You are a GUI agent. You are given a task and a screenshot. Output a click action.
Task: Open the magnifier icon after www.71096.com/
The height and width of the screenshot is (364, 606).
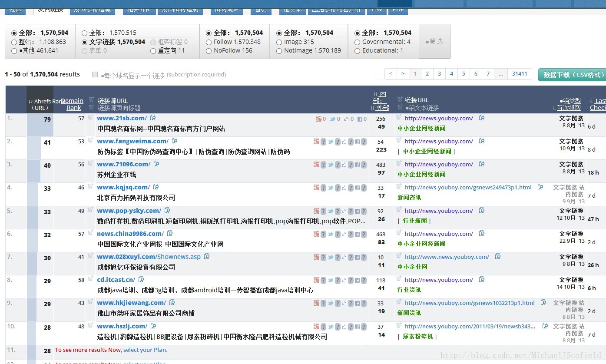tap(156, 164)
